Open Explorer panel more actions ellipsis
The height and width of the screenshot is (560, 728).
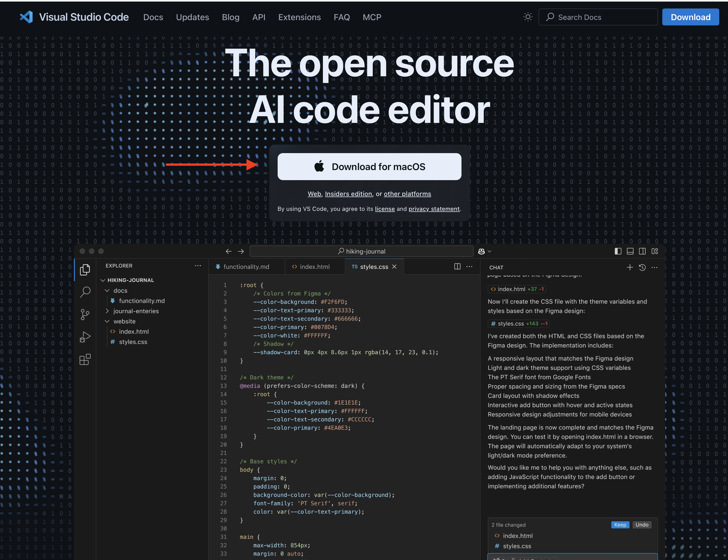198,266
